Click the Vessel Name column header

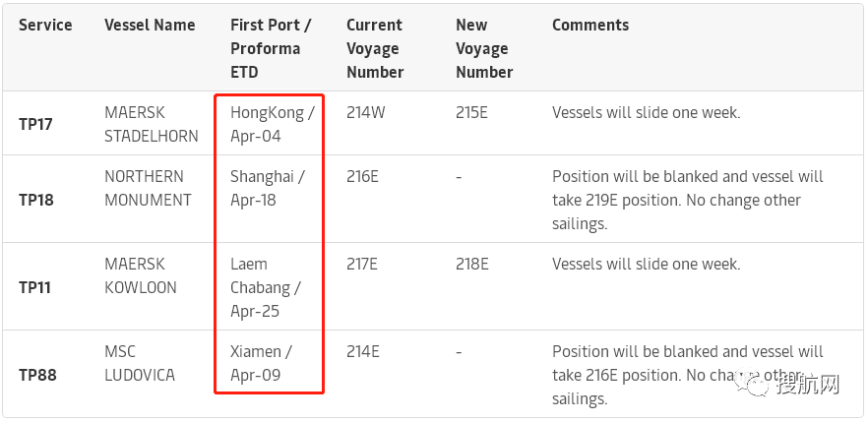coord(150,26)
